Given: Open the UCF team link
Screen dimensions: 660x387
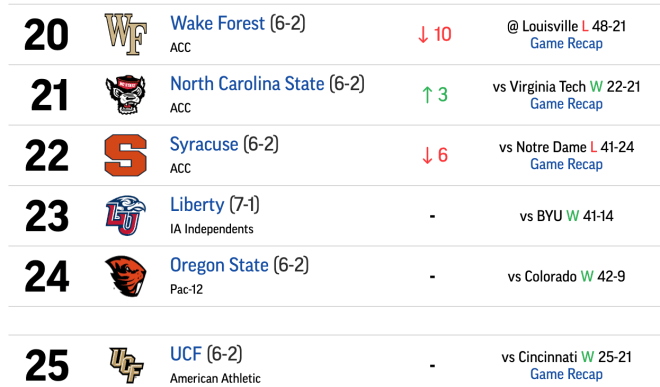Looking at the screenshot, I should pos(186,354).
